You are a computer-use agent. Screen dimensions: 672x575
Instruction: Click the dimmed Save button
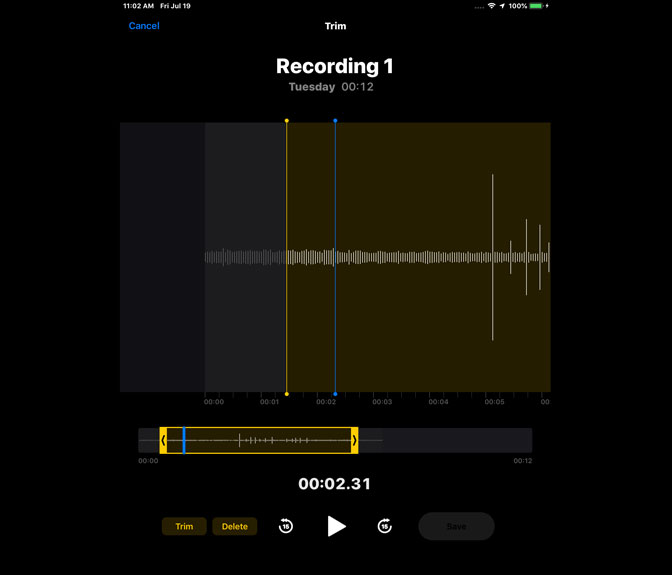click(456, 526)
